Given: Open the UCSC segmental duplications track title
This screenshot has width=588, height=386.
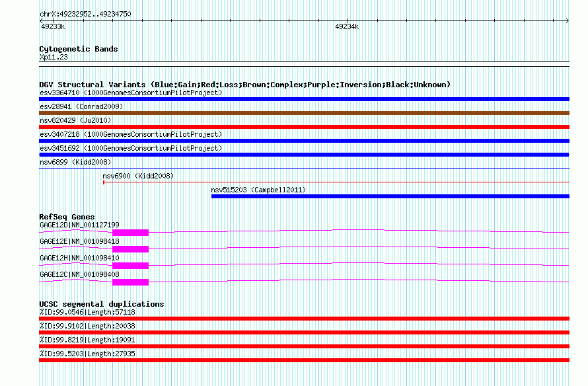Looking at the screenshot, I should coord(102,304).
